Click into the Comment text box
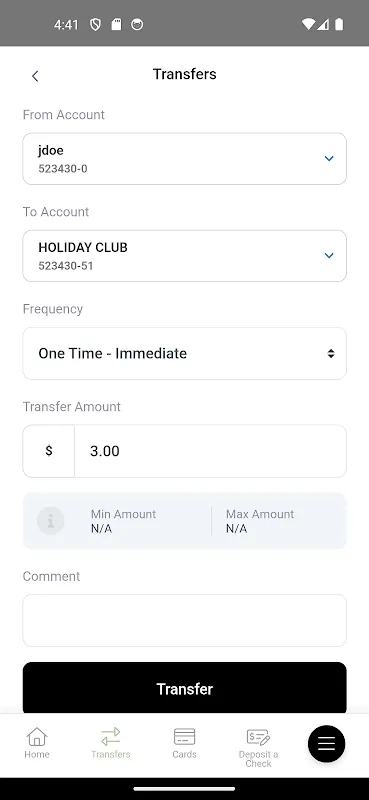The height and width of the screenshot is (800, 369). click(x=184, y=620)
